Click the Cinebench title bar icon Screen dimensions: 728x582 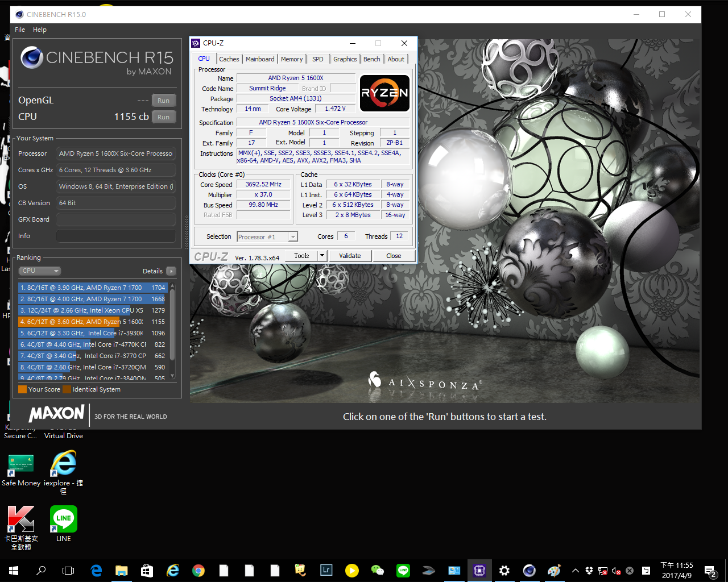19,14
